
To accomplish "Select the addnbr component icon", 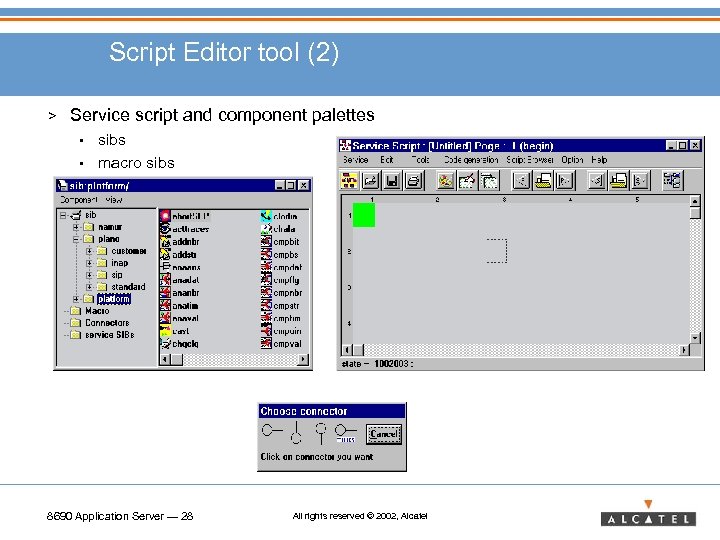I will coord(165,241).
